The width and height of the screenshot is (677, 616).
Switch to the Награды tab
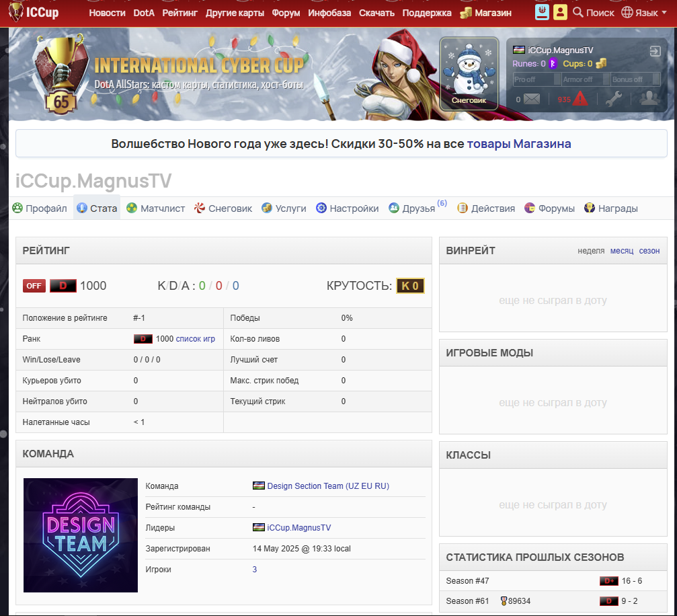(x=611, y=208)
